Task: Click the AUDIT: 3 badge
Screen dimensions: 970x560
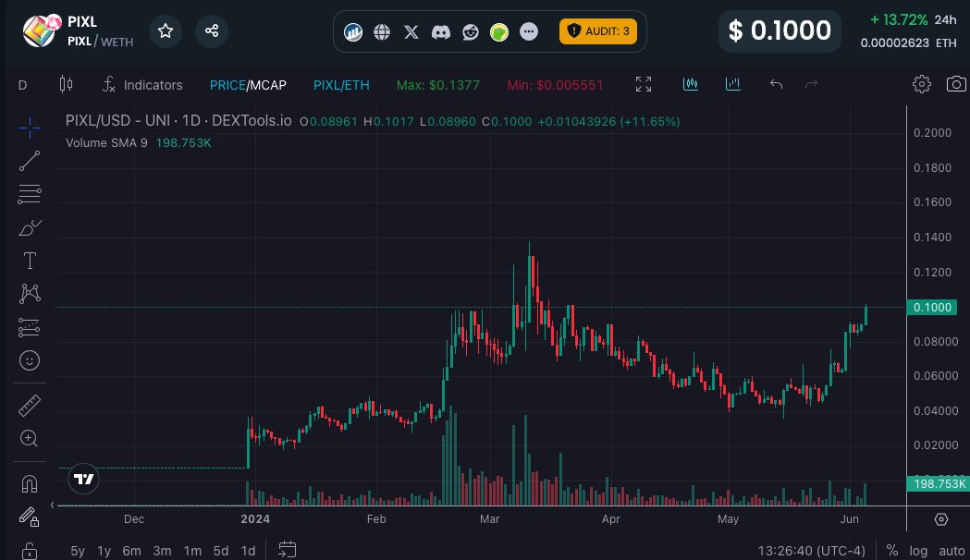Action: (598, 30)
